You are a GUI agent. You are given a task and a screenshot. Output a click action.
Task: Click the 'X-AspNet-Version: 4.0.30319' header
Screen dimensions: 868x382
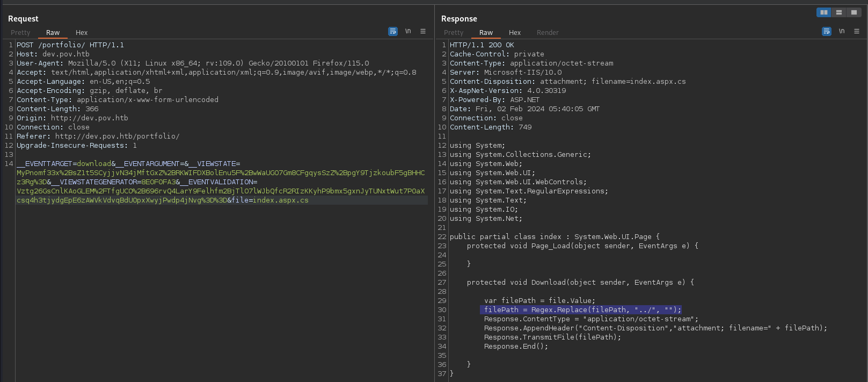pyautogui.click(x=508, y=91)
